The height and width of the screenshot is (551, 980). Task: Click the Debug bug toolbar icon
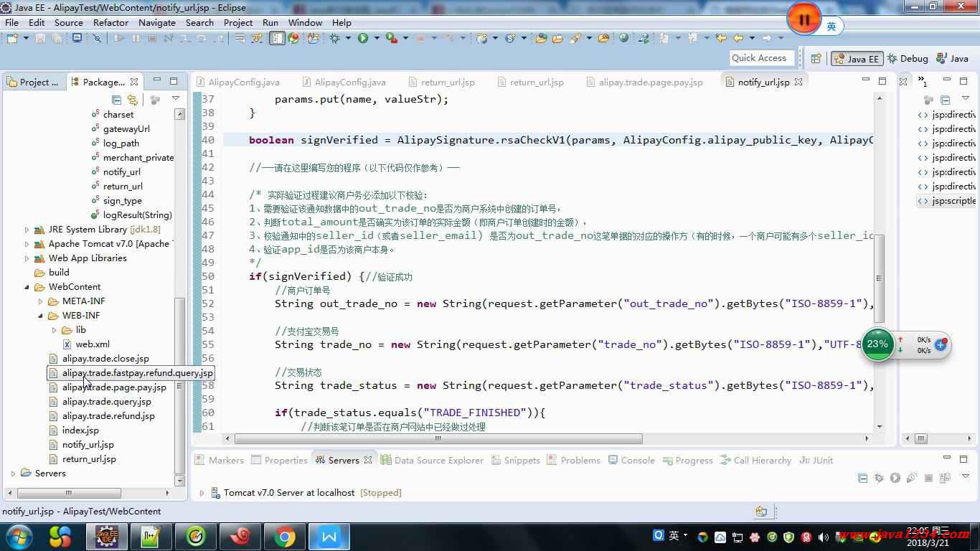pos(334,38)
